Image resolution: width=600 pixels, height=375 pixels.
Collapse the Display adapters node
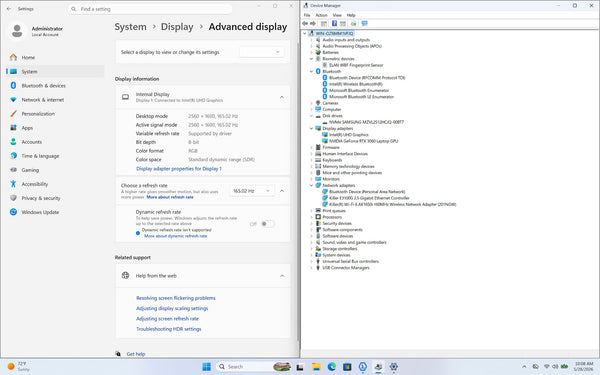pos(311,129)
